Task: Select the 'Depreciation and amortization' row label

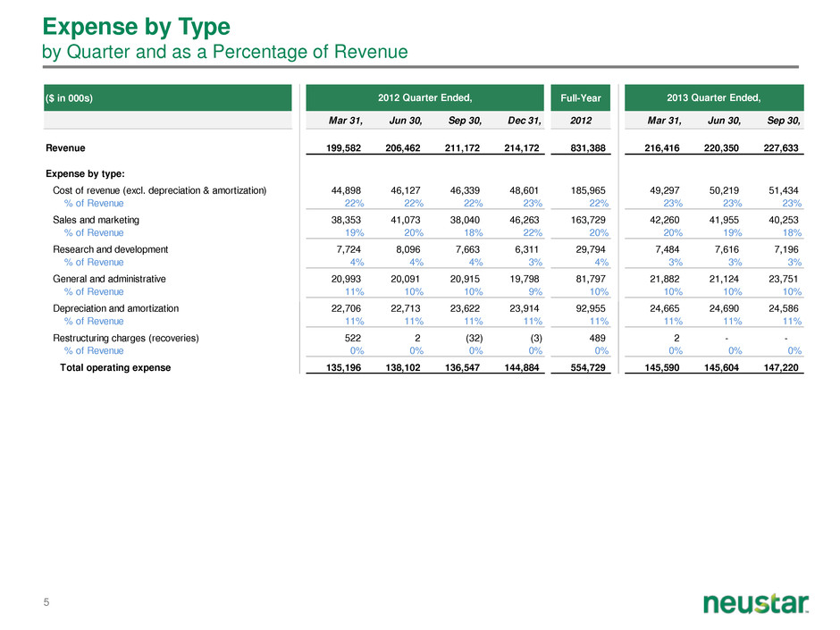Action: (x=115, y=308)
